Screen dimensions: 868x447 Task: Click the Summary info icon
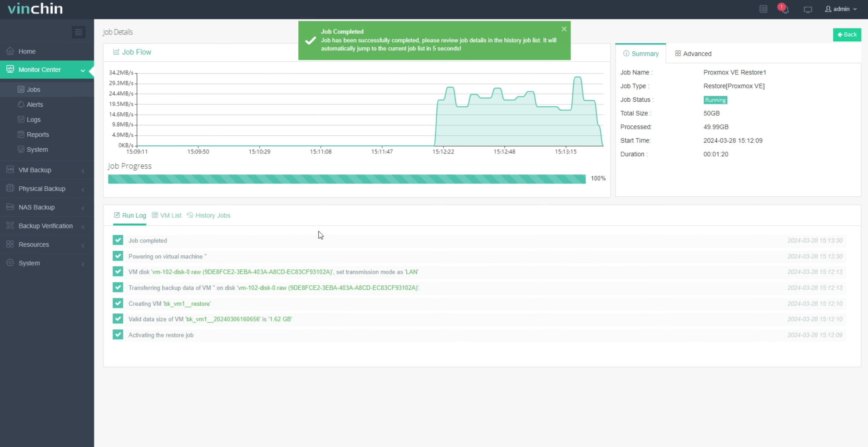626,54
